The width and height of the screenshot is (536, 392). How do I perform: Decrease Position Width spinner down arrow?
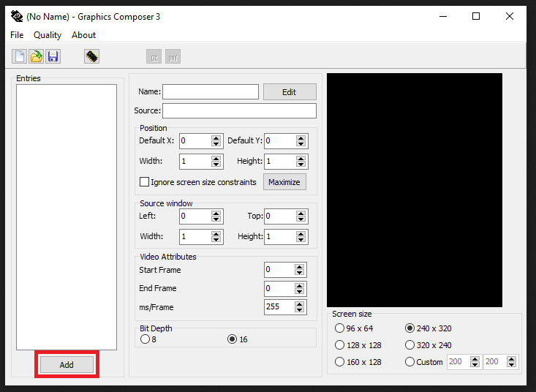coord(216,165)
